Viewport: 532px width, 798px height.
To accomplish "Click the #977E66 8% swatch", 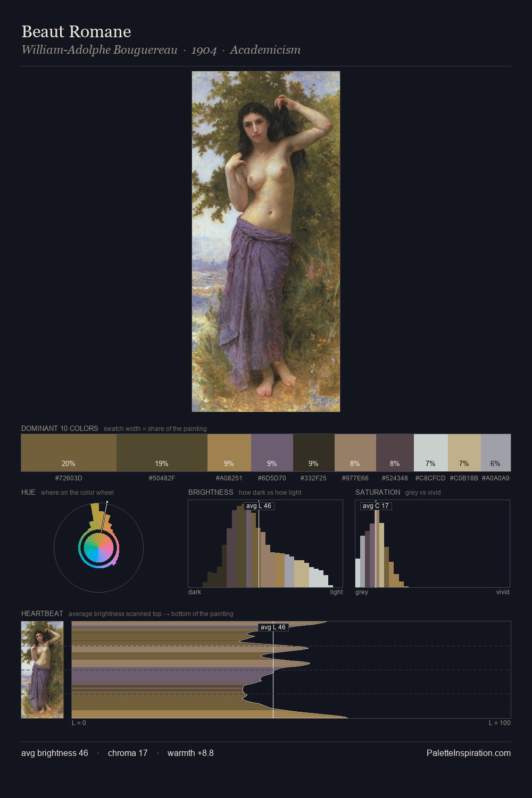I will coord(355,453).
